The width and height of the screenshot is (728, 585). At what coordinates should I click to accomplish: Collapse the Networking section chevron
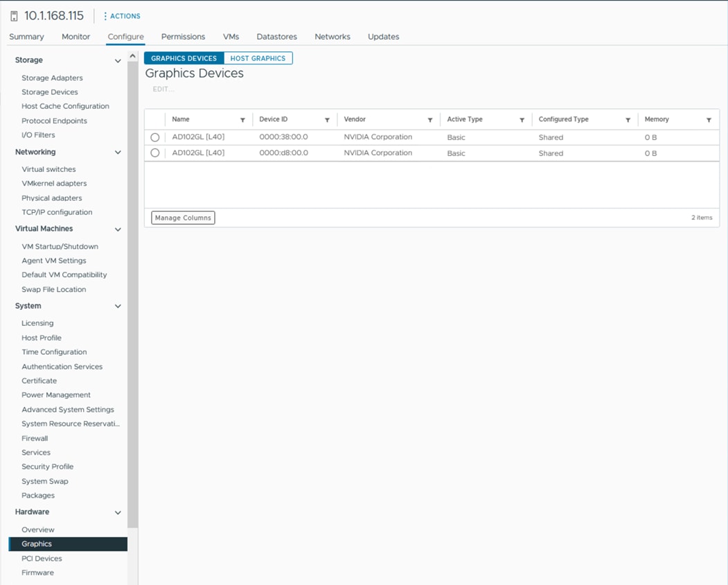118,152
